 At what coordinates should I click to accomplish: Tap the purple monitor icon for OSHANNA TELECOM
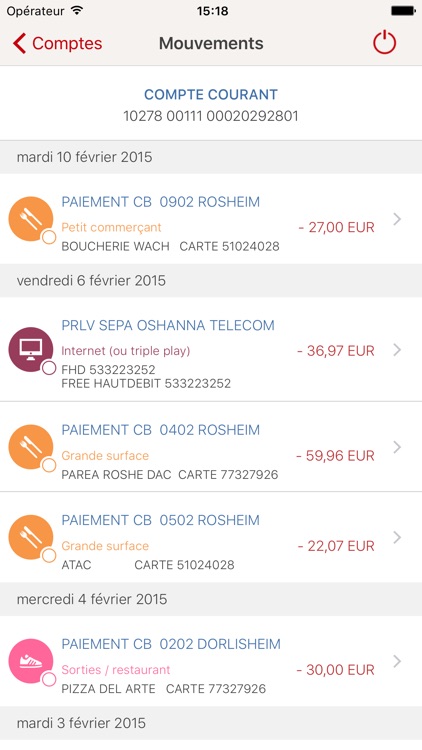pyautogui.click(x=31, y=349)
